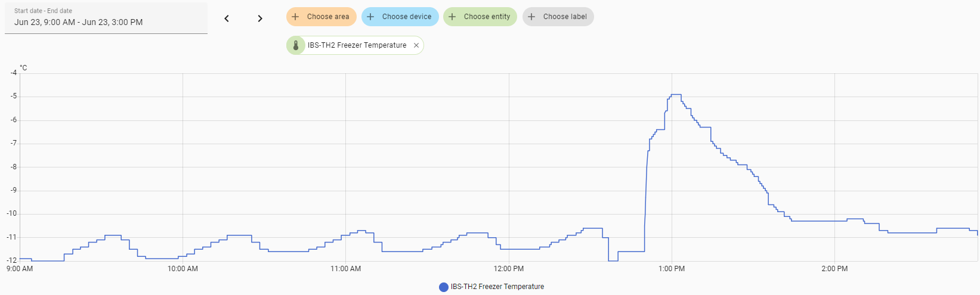Open the start and end date field
980x295 pixels.
pos(106,18)
